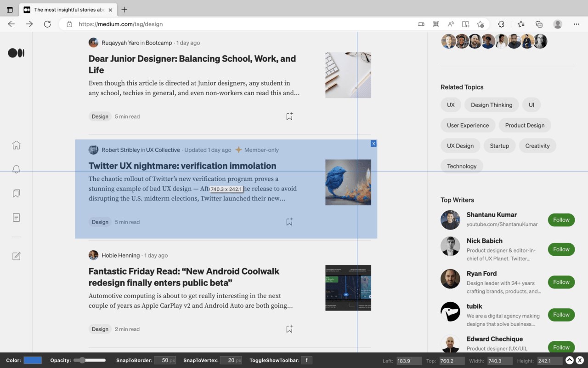
Task: Go forward with the browser arrow
Action: coord(29,24)
